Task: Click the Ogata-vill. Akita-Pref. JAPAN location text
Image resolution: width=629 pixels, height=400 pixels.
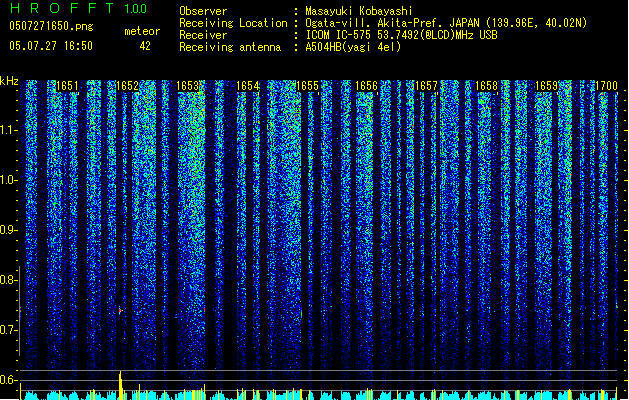Action: pyautogui.click(x=446, y=23)
